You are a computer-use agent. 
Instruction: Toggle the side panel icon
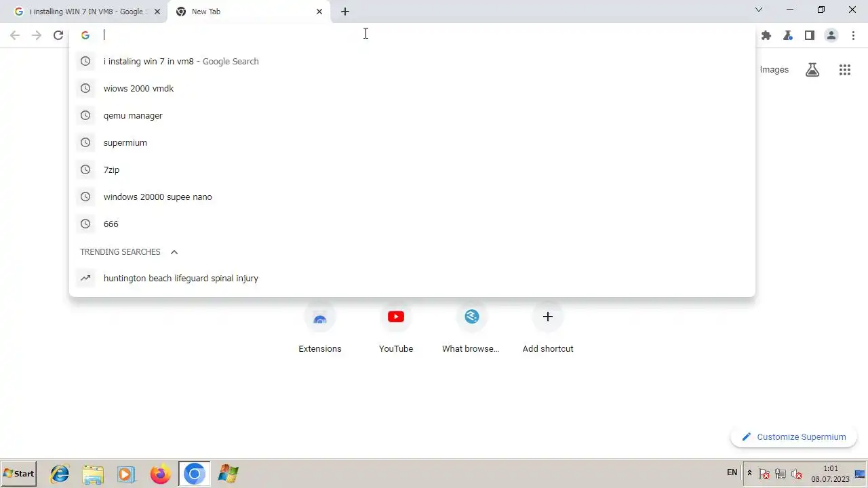coord(810,35)
